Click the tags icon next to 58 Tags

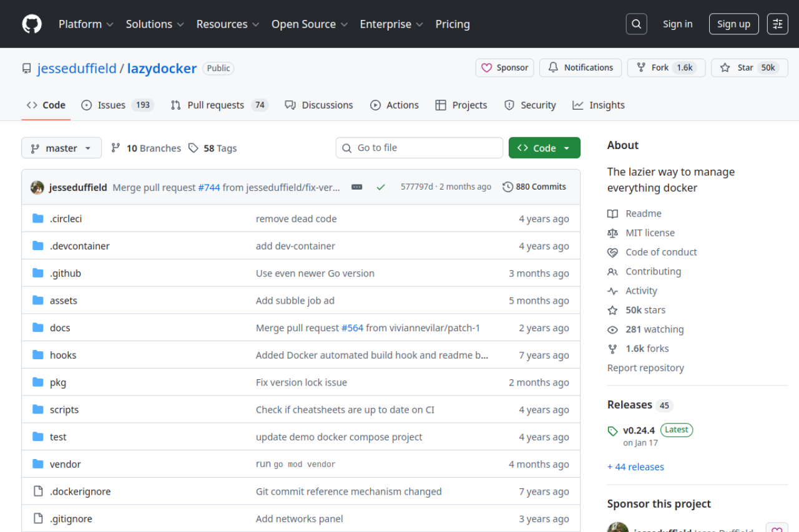click(194, 148)
